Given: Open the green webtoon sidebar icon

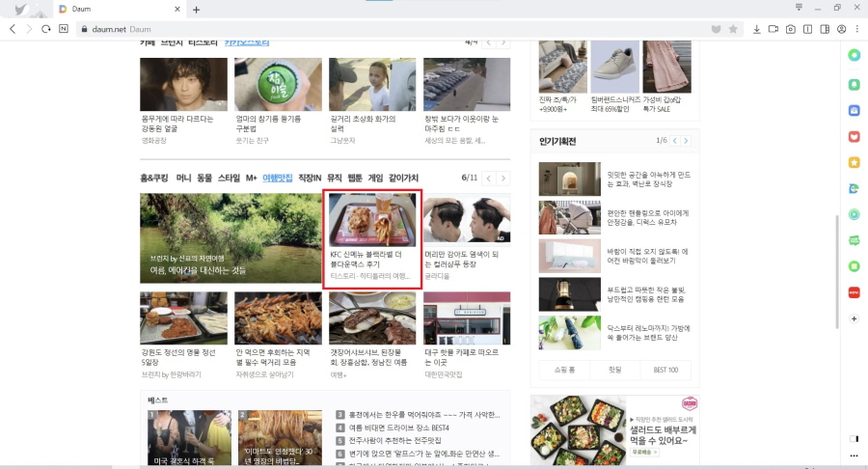Looking at the screenshot, I should tap(854, 240).
